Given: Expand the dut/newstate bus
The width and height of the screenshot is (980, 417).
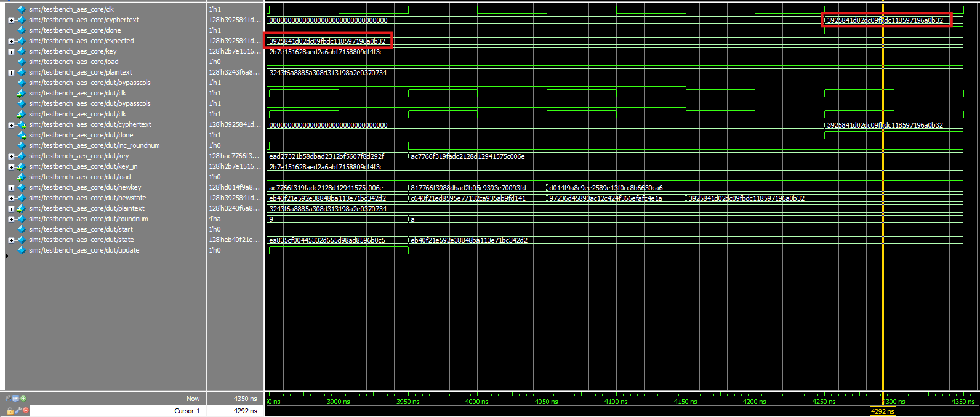Looking at the screenshot, I should (11, 198).
